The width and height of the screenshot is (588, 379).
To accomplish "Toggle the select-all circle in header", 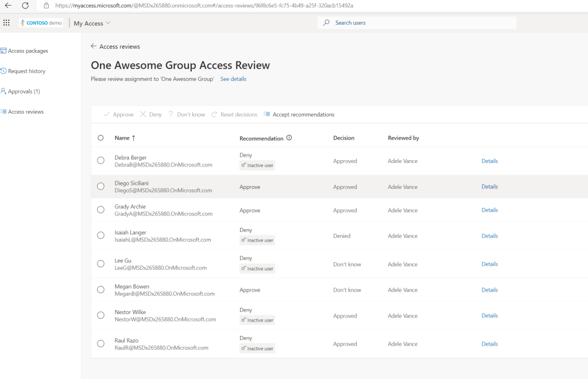I will click(x=100, y=138).
